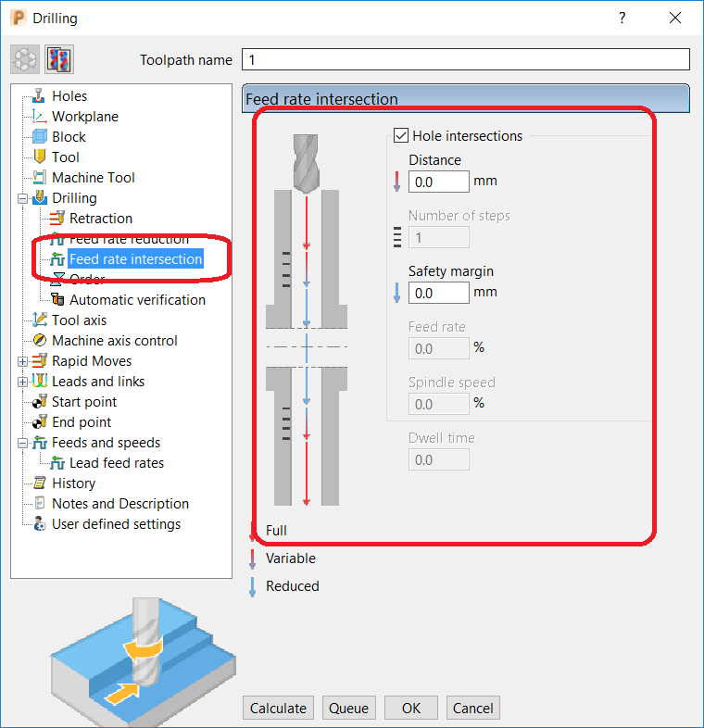
Task: Open the History page
Action: tap(73, 483)
